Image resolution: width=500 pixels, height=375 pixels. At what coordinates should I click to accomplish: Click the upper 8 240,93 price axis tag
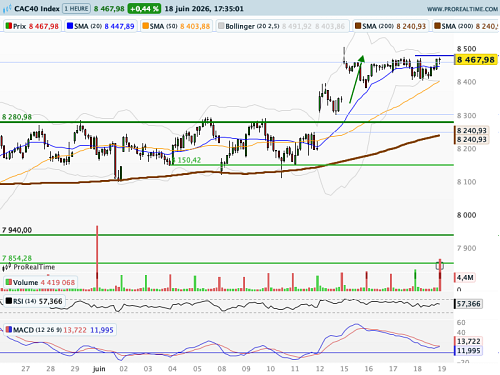tap(472, 130)
